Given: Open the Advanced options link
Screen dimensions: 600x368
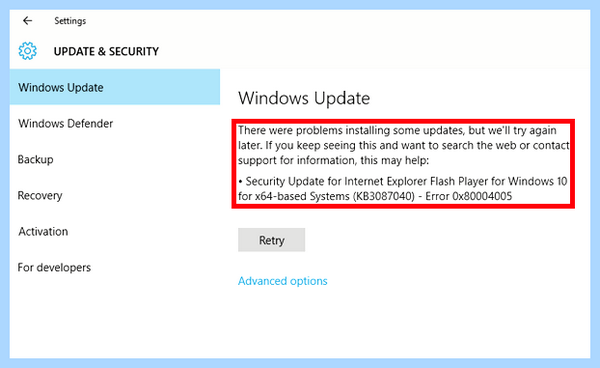Looking at the screenshot, I should click(x=283, y=281).
